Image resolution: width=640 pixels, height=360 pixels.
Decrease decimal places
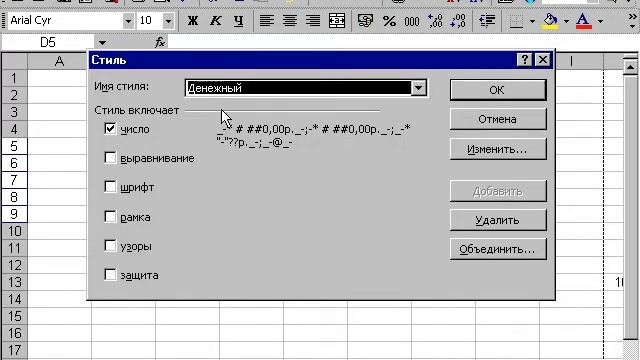click(x=458, y=20)
